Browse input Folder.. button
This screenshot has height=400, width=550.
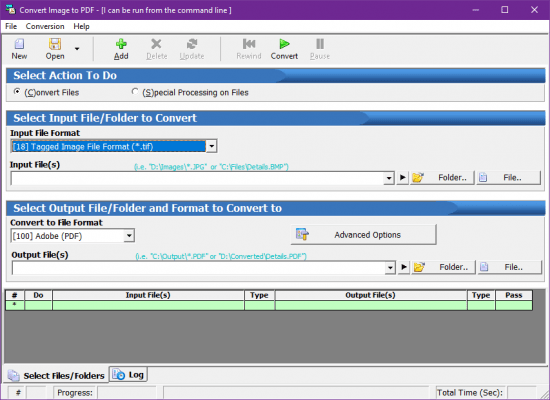(442, 178)
